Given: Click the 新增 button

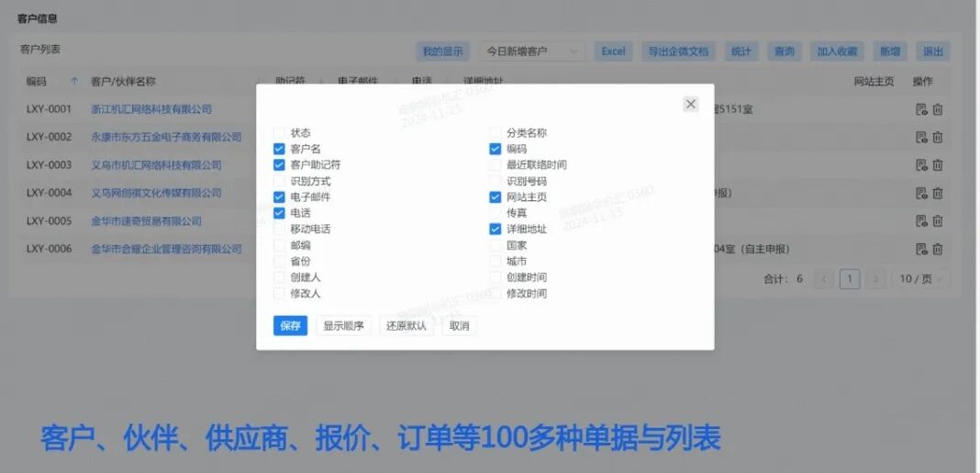Looking at the screenshot, I should tap(890, 51).
